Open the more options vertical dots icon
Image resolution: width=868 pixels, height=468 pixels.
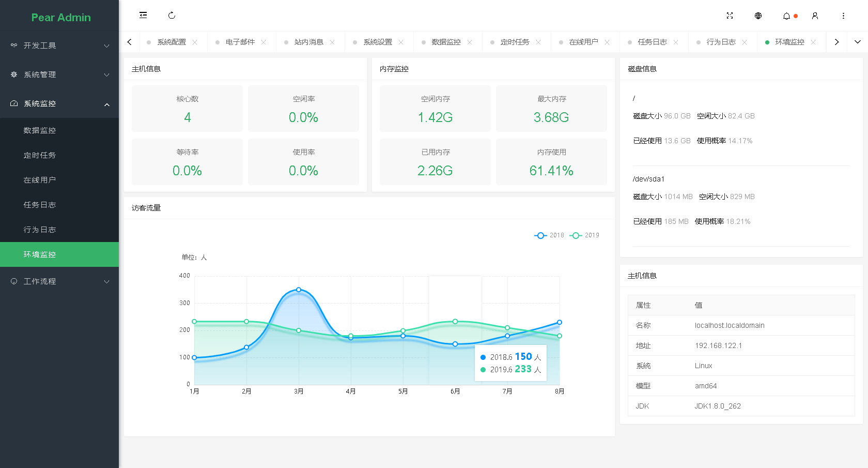coord(843,16)
